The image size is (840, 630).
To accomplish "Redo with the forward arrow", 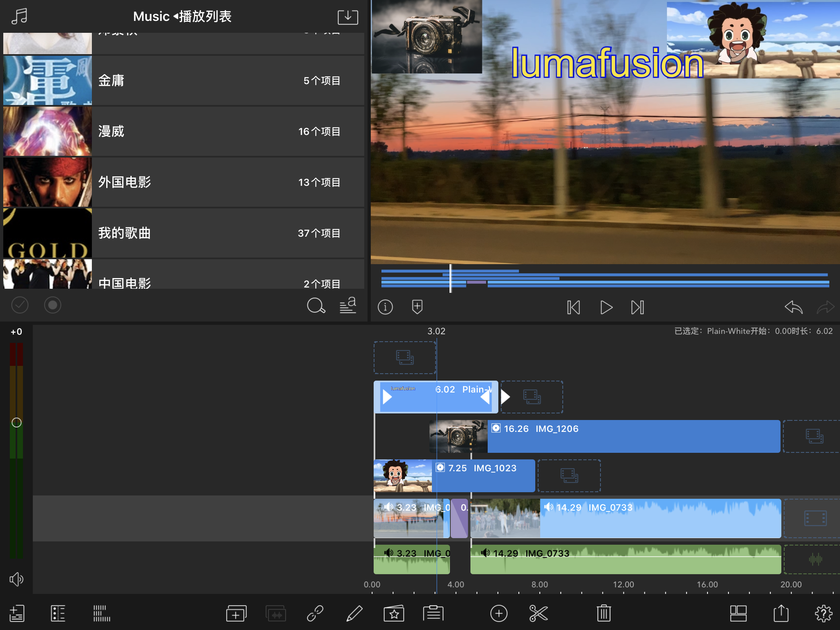I will click(x=825, y=307).
